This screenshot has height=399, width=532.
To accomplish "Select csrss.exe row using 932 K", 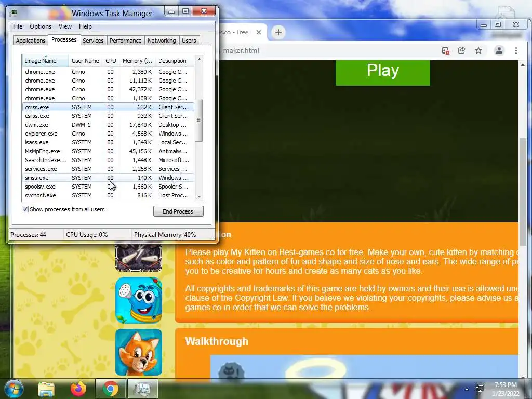I will click(x=108, y=116).
